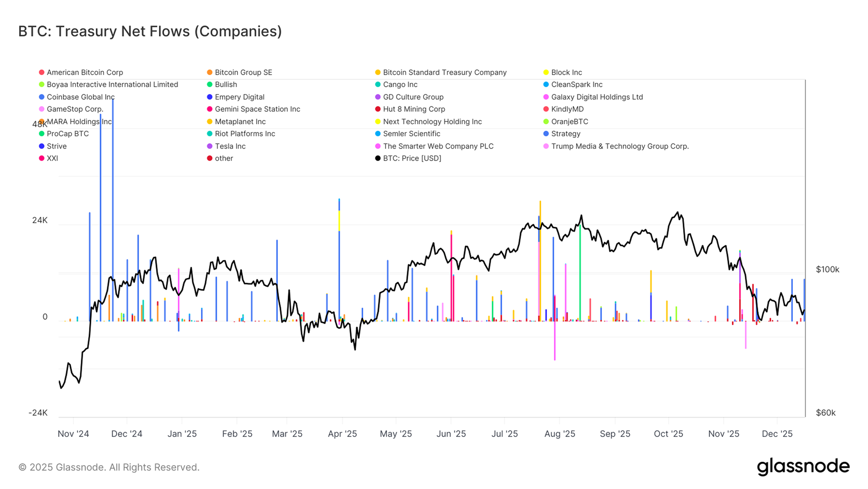This screenshot has width=868, height=489.
Task: Hide the Trump Media & Technology series
Action: (x=619, y=146)
